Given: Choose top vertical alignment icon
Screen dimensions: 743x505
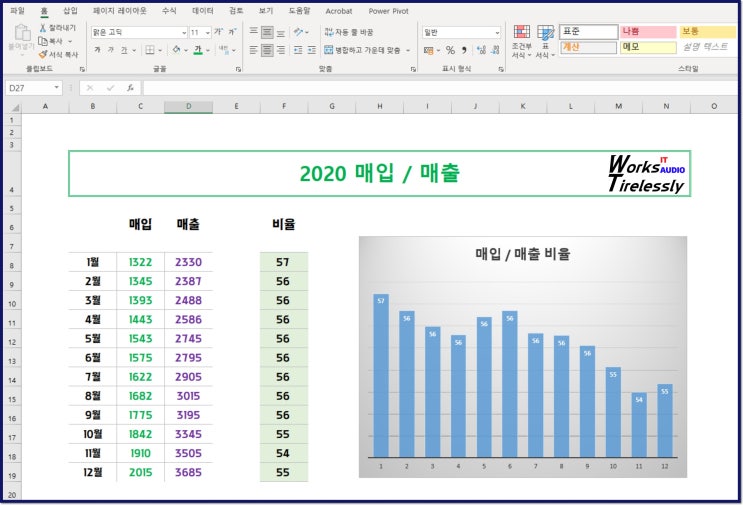Looking at the screenshot, I should click(254, 32).
